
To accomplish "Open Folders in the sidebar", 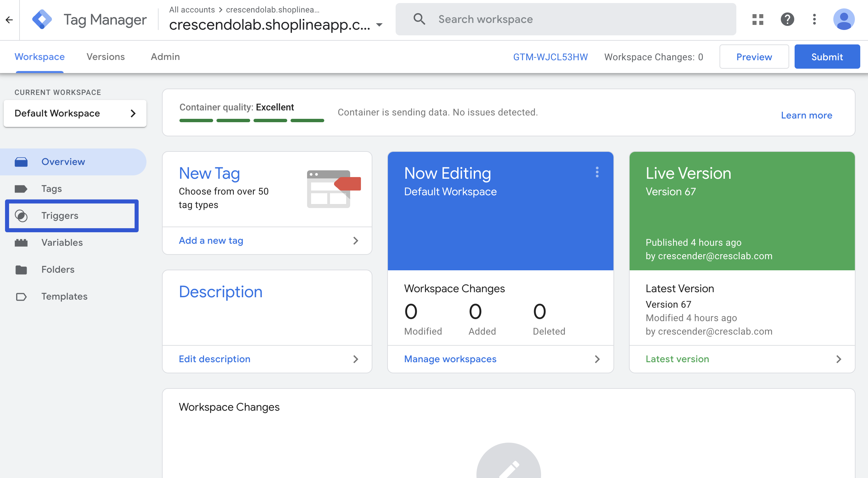I will (x=58, y=270).
